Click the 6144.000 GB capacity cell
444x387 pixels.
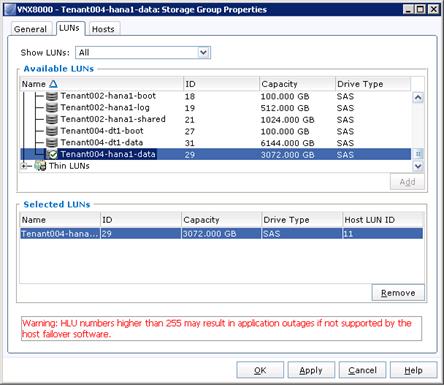coord(287,143)
